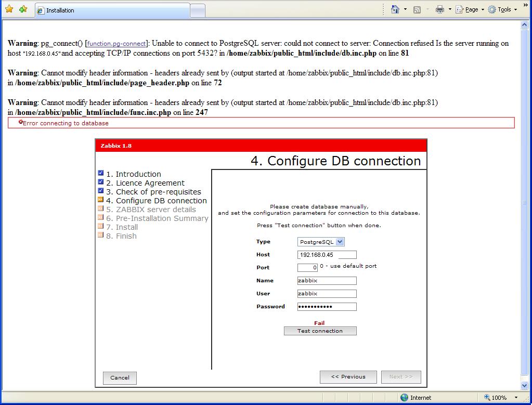Open a new blank tab
Image resolution: width=532 pixels, height=405 pixels.
tap(198, 10)
